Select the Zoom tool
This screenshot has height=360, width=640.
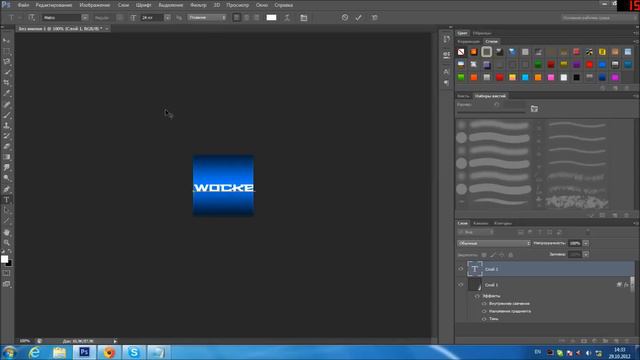coord(7,242)
